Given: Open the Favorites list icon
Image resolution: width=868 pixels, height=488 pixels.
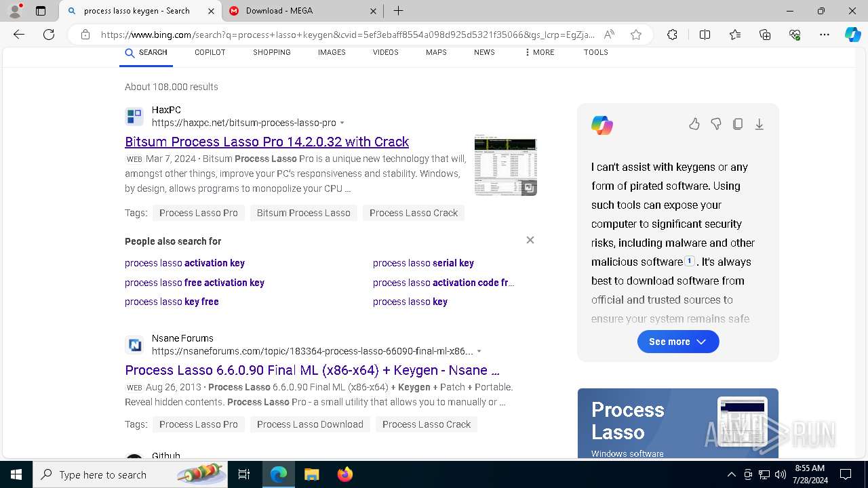Looking at the screenshot, I should click(x=735, y=35).
